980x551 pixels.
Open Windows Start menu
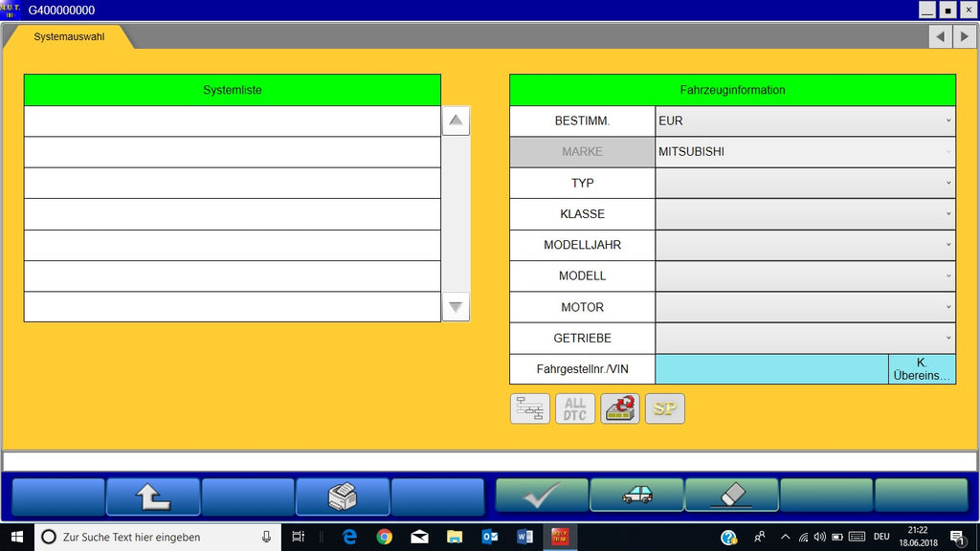pos(17,537)
